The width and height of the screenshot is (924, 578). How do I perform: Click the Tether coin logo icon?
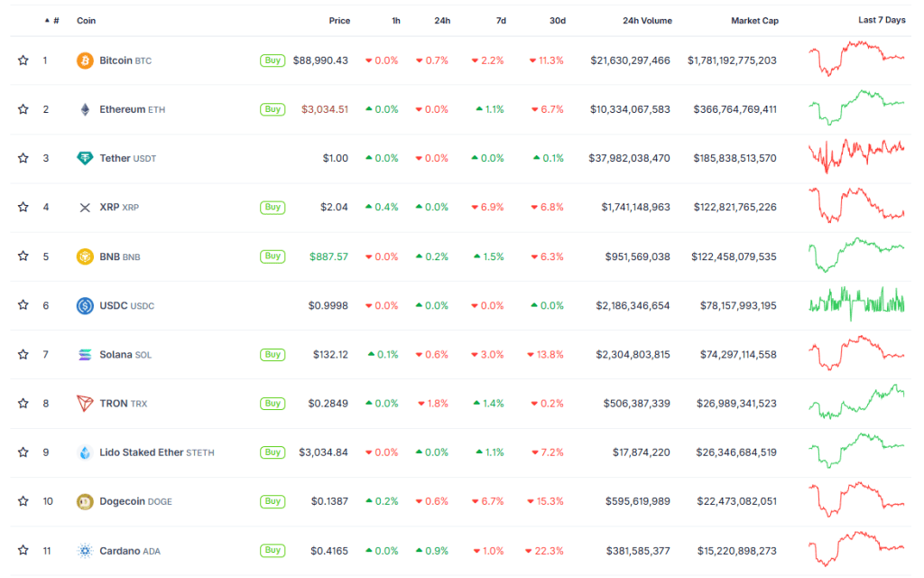[85, 158]
